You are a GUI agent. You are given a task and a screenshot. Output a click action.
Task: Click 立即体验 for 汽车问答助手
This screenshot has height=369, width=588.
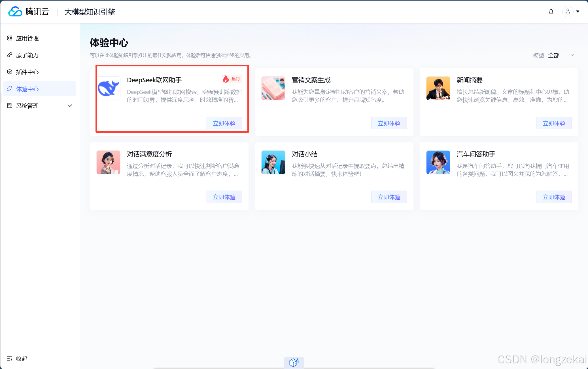click(x=554, y=197)
